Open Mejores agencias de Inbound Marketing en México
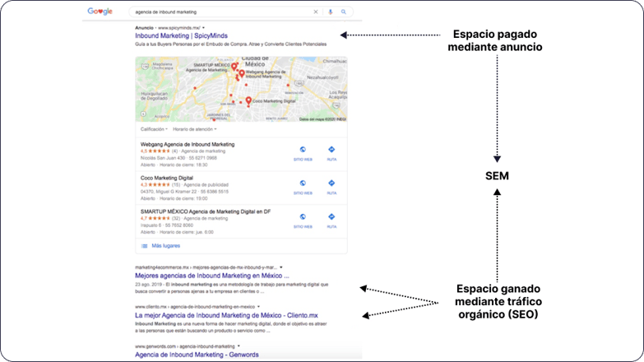 [212, 276]
